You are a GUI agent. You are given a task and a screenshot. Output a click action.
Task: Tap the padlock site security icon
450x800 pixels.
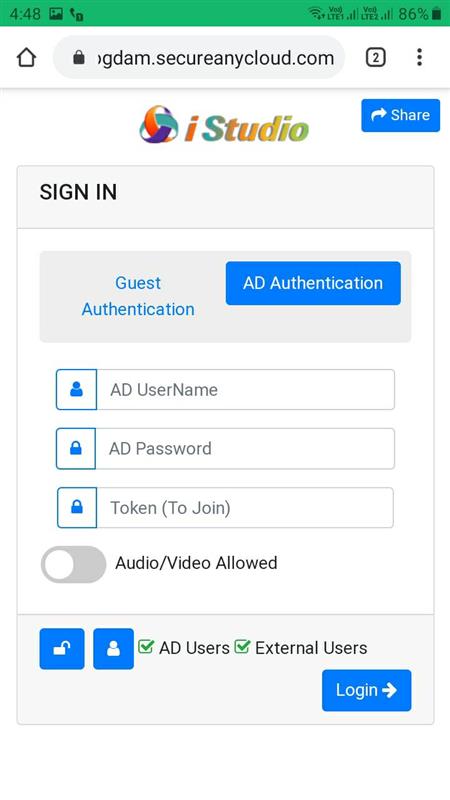pyautogui.click(x=79, y=58)
